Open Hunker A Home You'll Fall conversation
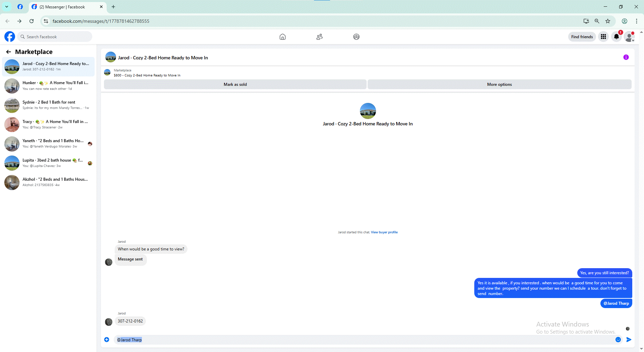The width and height of the screenshot is (644, 352). coord(48,86)
